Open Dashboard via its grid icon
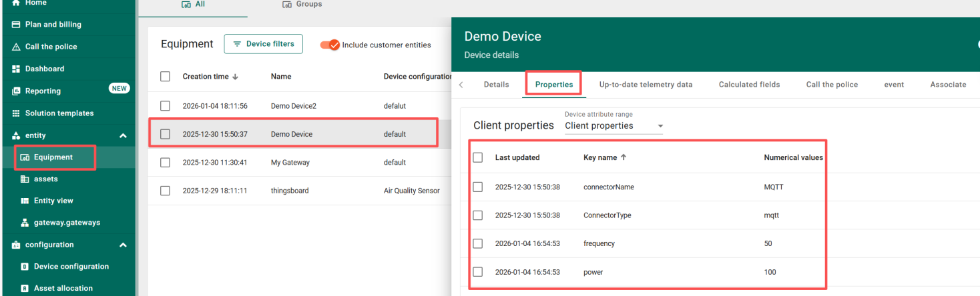980x296 pixels. [x=16, y=69]
